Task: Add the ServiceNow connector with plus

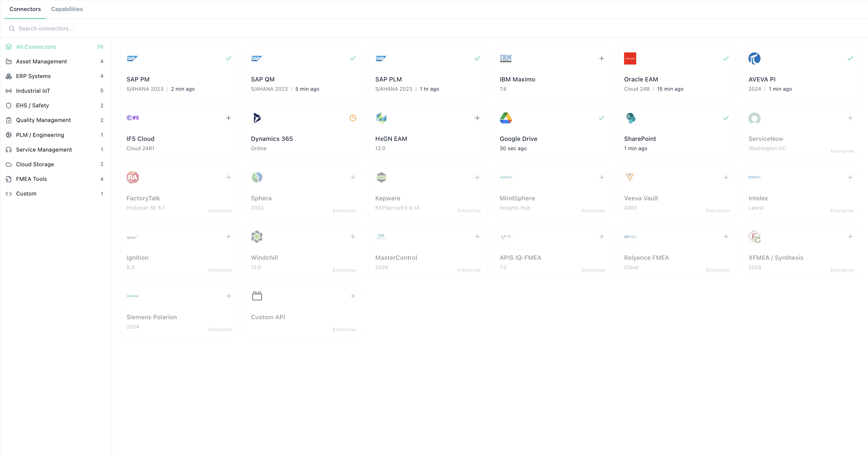Action: [850, 118]
